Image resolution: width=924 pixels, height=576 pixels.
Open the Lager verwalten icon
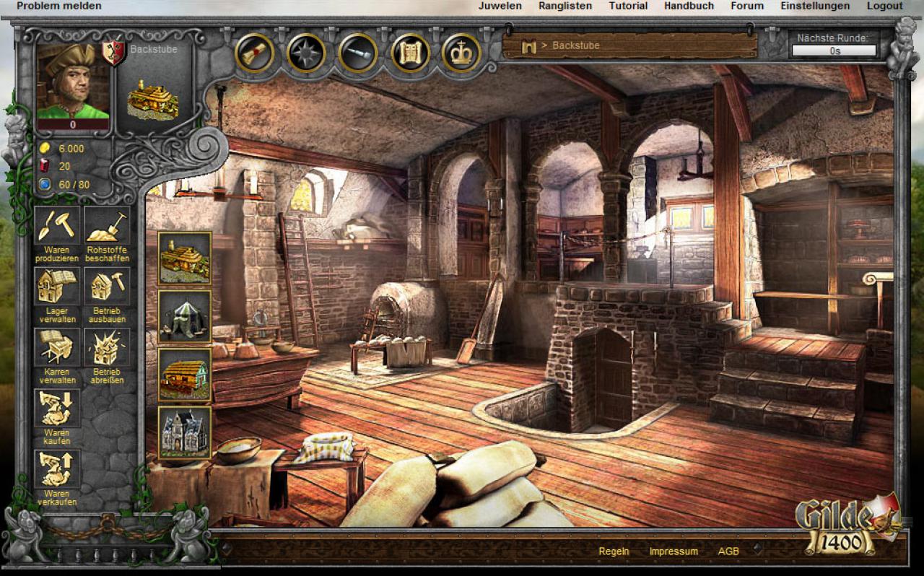[58, 287]
